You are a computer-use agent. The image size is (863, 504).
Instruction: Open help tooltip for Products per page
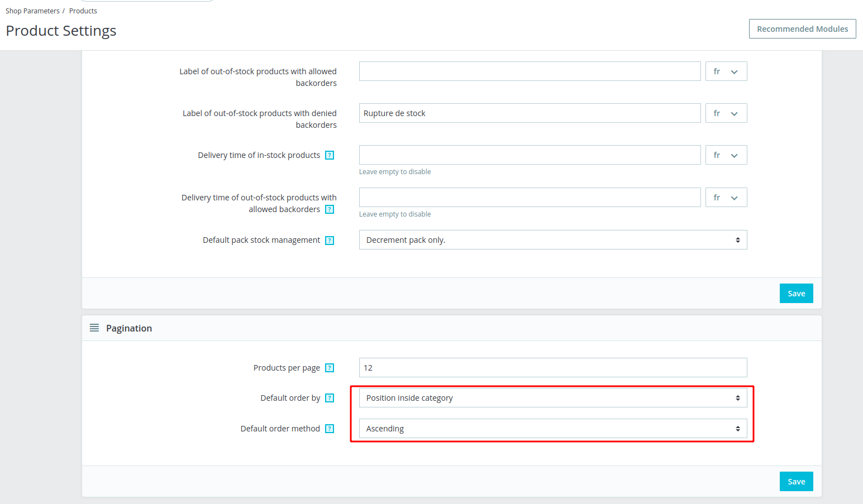(330, 368)
